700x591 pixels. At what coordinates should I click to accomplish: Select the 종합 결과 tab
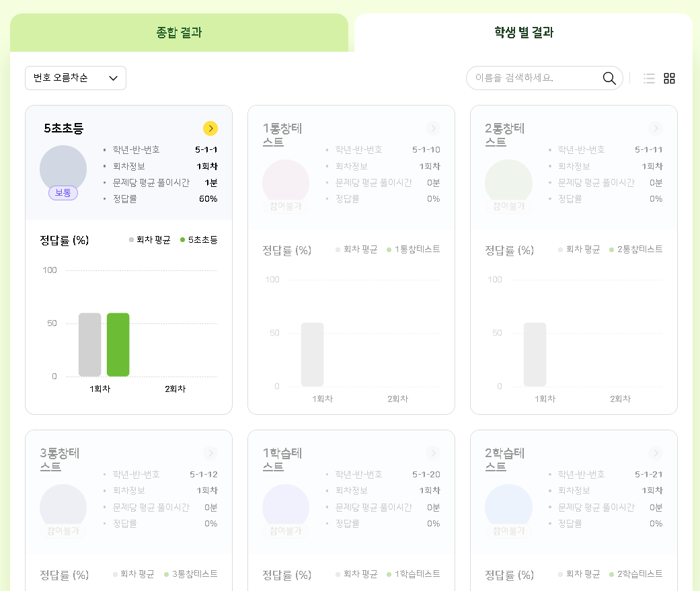(179, 32)
